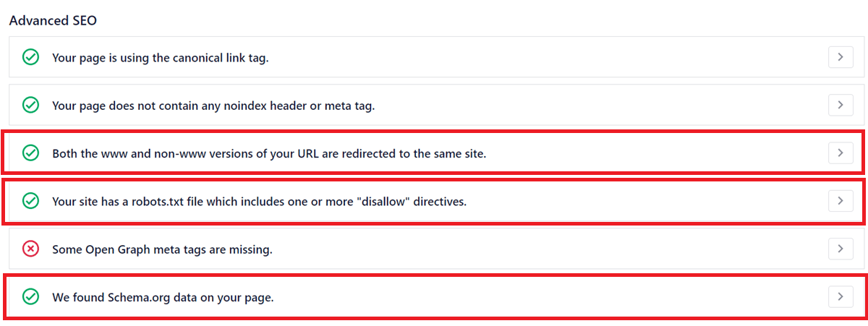
Task: Expand the robots.txt row chevron
Action: [841, 200]
